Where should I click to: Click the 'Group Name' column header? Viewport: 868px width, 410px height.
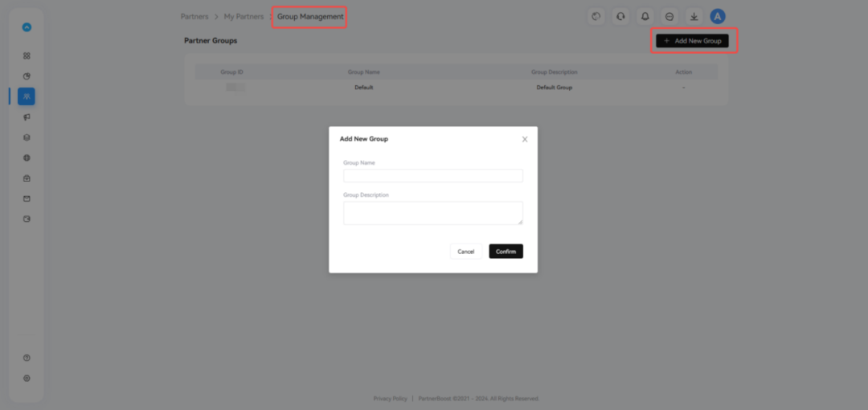(x=364, y=72)
